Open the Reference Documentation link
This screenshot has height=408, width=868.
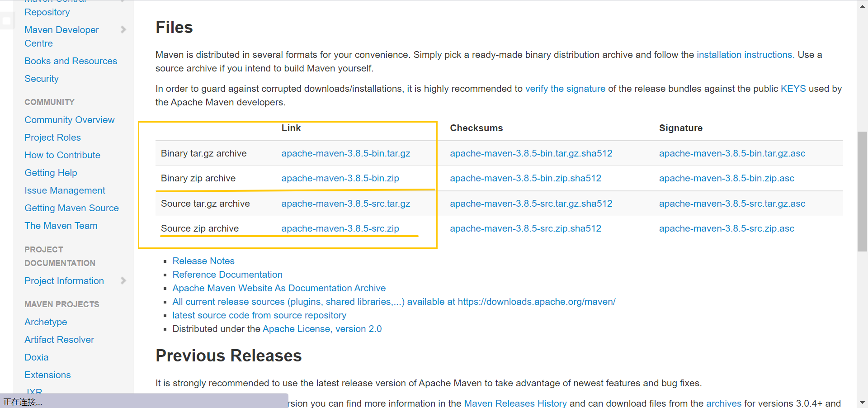(x=227, y=275)
